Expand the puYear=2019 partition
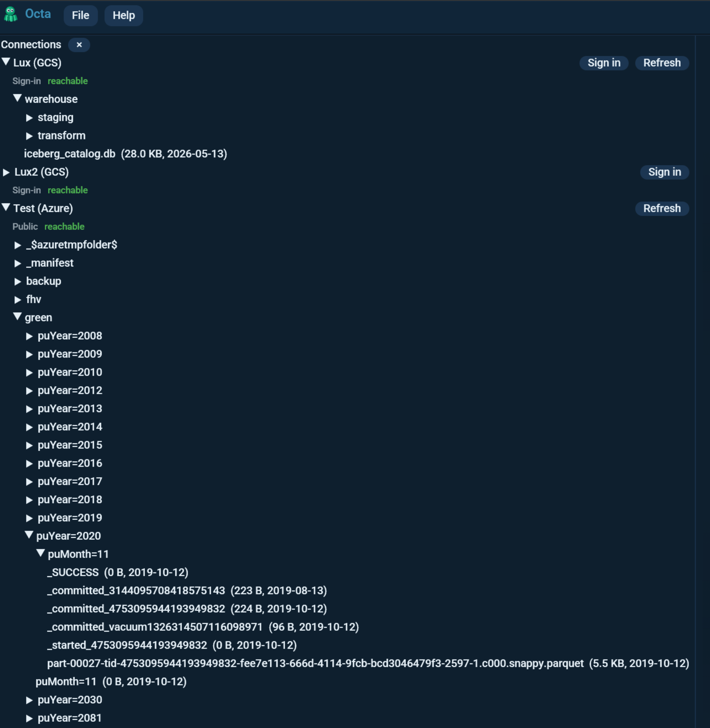The width and height of the screenshot is (710, 728). pos(29,518)
